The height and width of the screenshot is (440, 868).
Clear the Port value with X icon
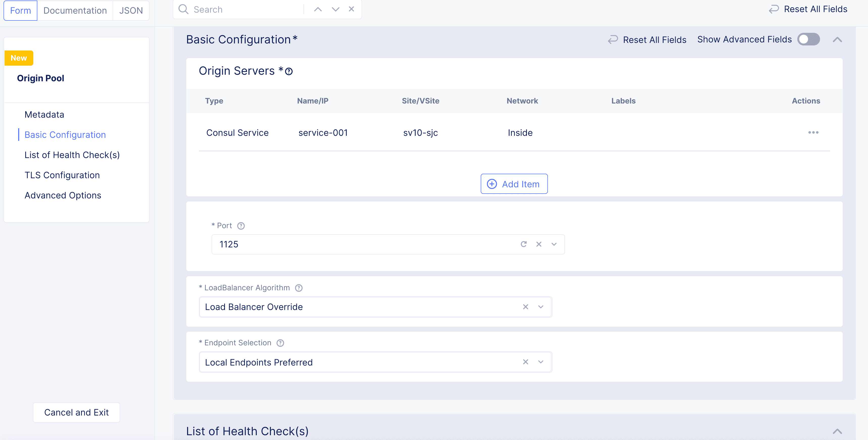(539, 244)
